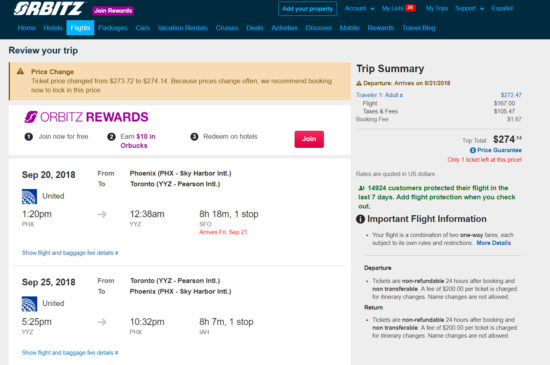Click the United logo for Sep 20 flight
Image resolution: width=550 pixels, height=365 pixels.
[x=29, y=196]
